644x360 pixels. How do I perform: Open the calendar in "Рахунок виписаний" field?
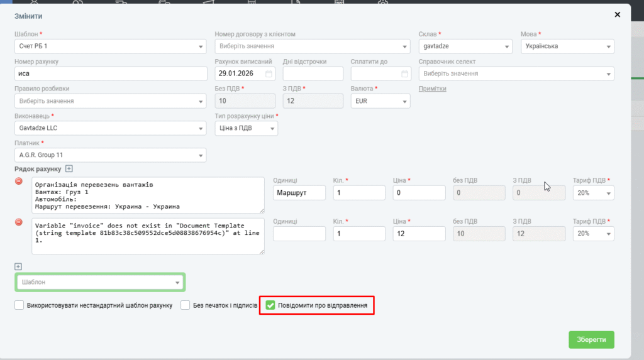click(269, 74)
